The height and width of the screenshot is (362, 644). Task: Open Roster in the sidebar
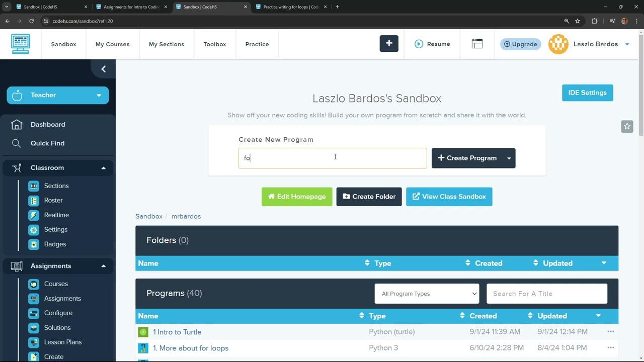tap(53, 200)
